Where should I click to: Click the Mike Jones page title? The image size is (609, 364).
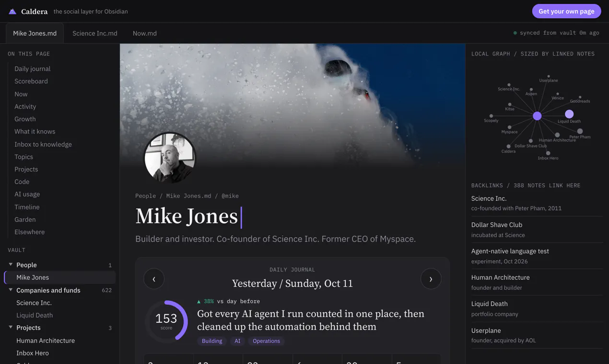(187, 216)
